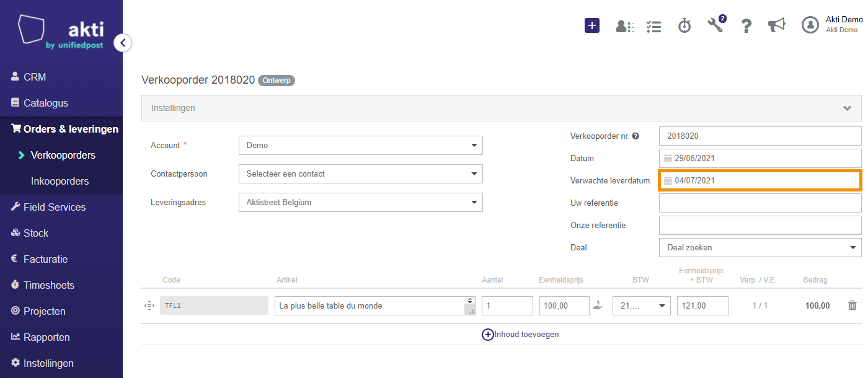Click the akti by unifiedpost logo

(x=61, y=32)
